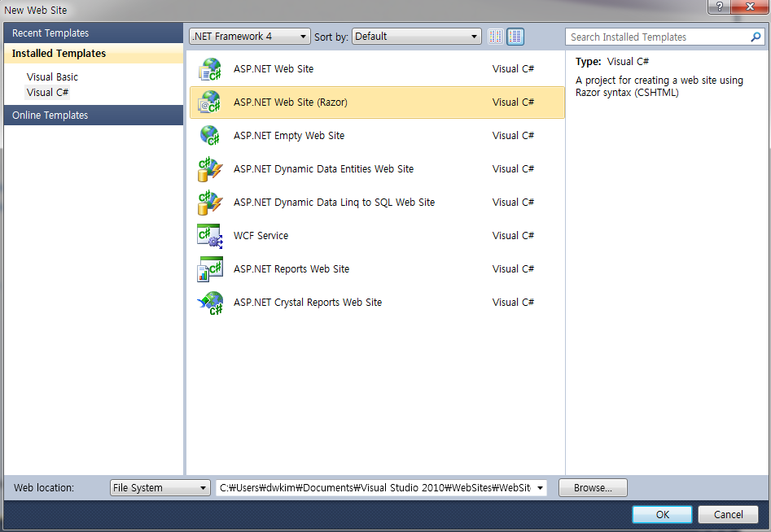Click the search magnifier icon
Viewport: 771px width, 532px height.
click(756, 37)
